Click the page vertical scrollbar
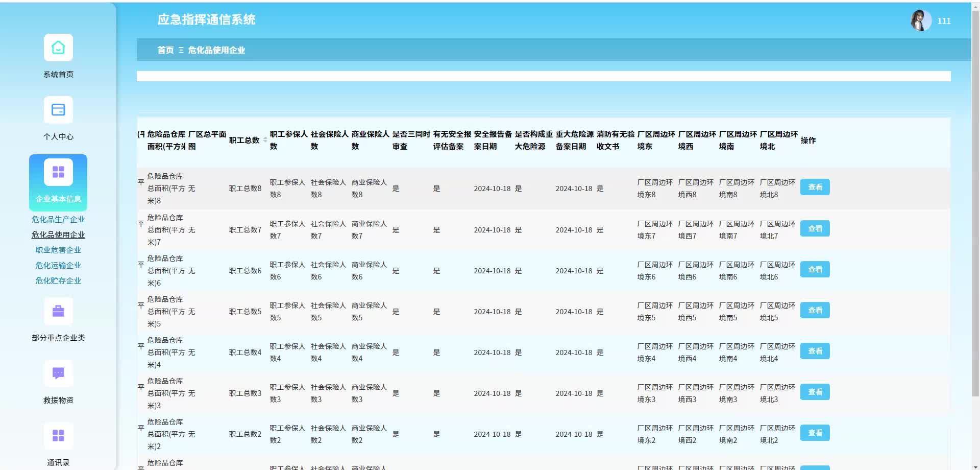 975,204
